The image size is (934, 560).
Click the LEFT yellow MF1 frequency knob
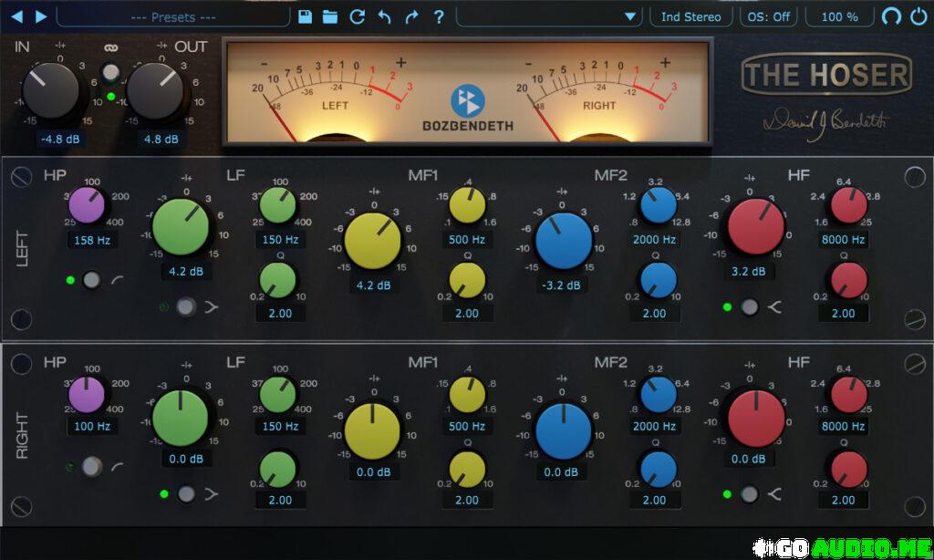[x=468, y=205]
